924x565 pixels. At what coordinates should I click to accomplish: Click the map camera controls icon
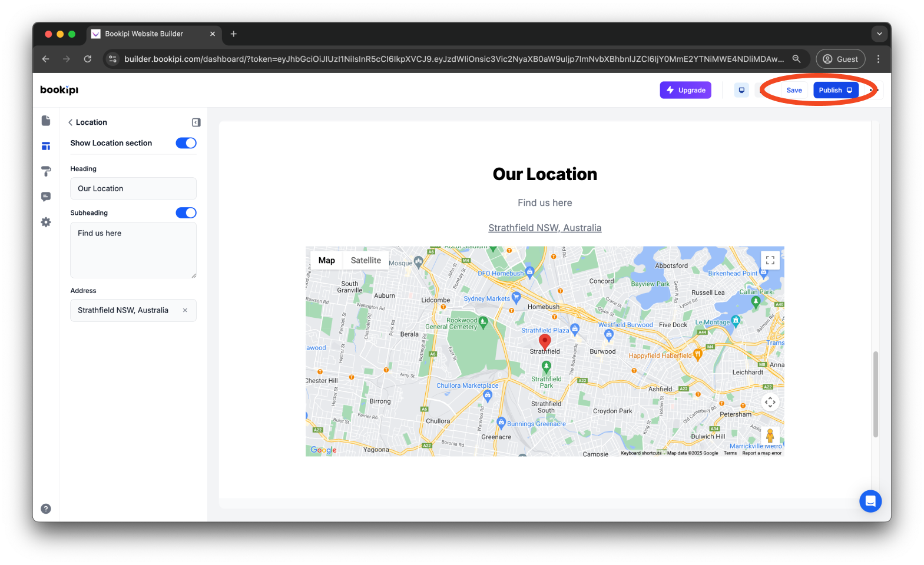point(770,402)
